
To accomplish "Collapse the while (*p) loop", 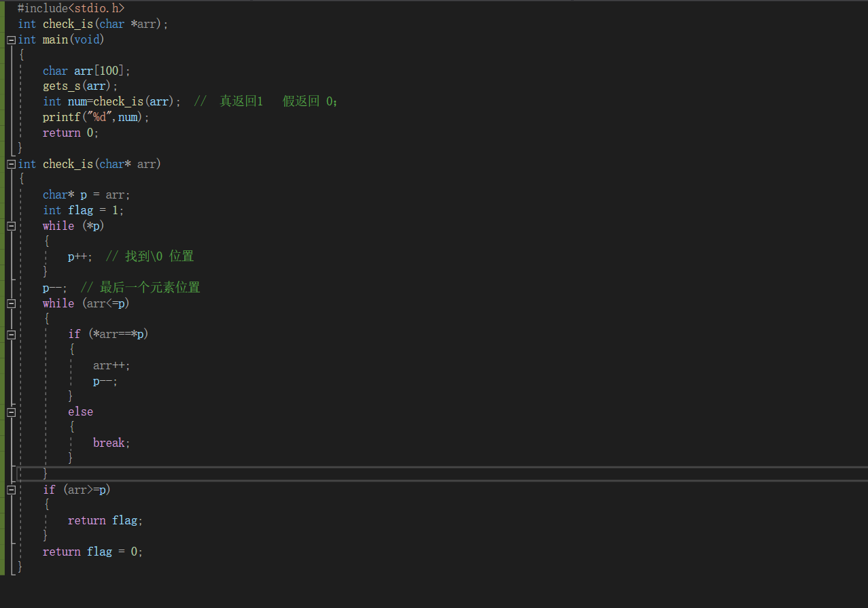I will tap(11, 226).
